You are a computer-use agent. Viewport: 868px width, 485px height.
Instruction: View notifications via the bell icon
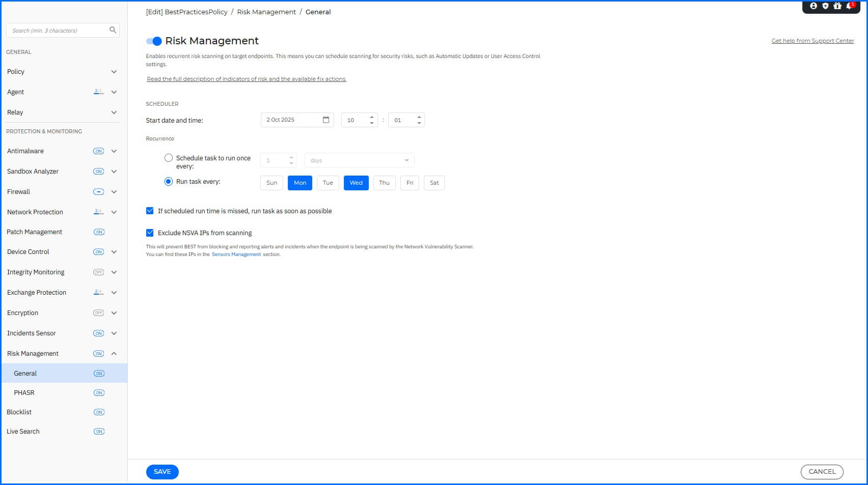click(848, 6)
